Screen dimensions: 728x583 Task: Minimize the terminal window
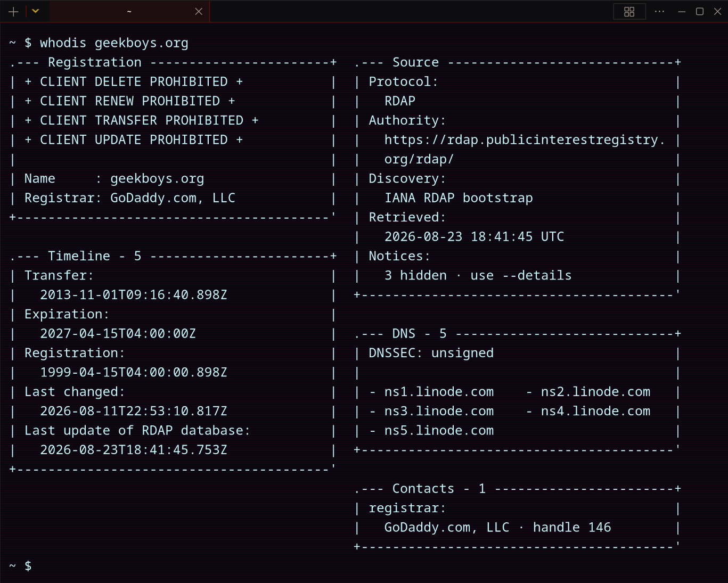[x=682, y=11]
